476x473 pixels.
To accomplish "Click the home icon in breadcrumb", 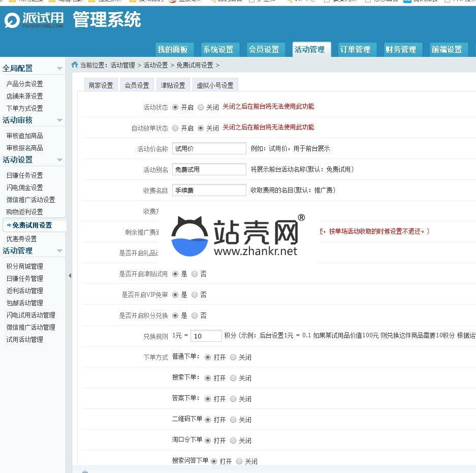I will [x=75, y=65].
